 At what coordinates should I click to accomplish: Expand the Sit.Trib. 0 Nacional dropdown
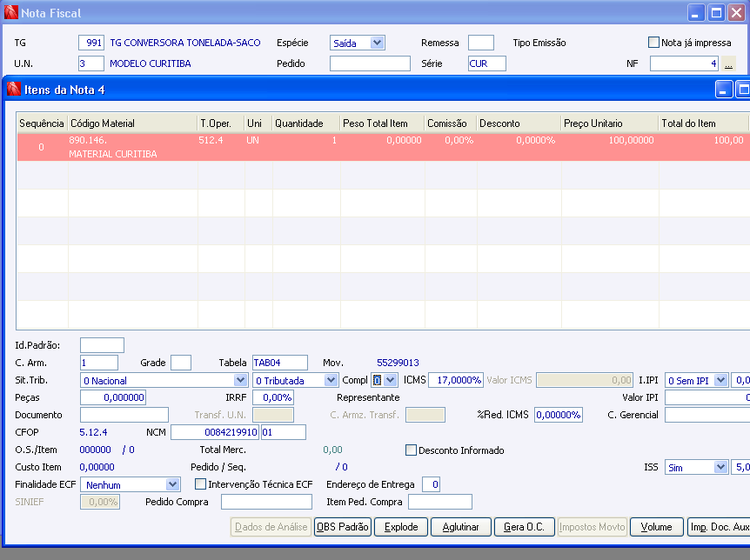(240, 380)
